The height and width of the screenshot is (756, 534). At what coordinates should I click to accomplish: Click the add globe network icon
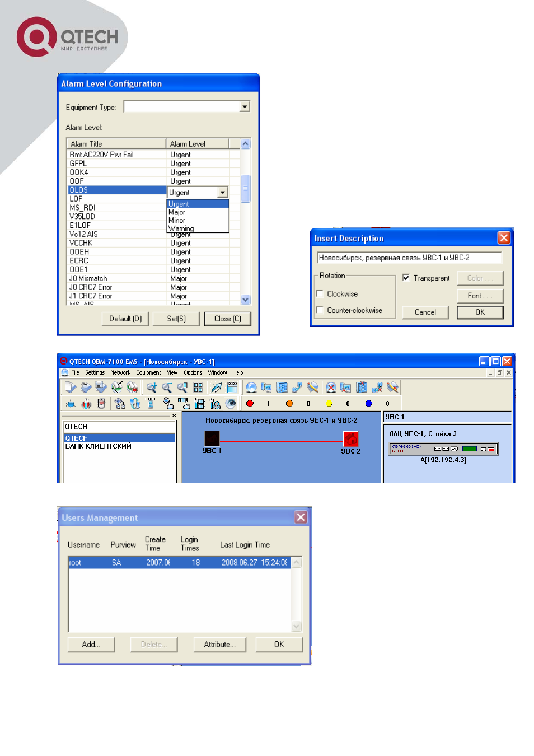pyautogui.click(x=251, y=387)
